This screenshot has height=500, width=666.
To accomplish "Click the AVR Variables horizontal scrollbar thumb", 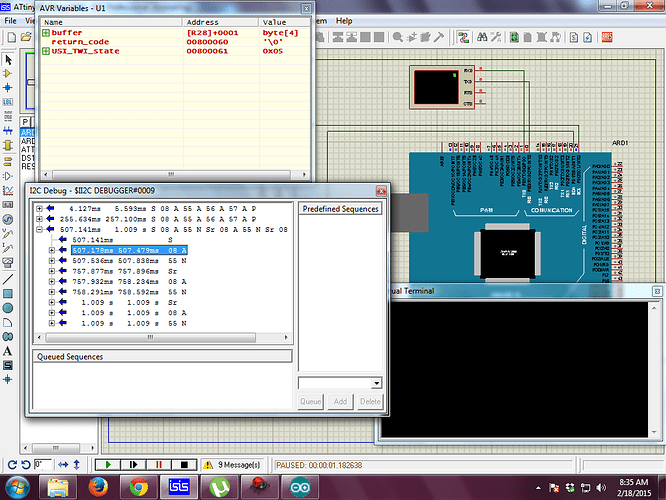I will coord(171,175).
